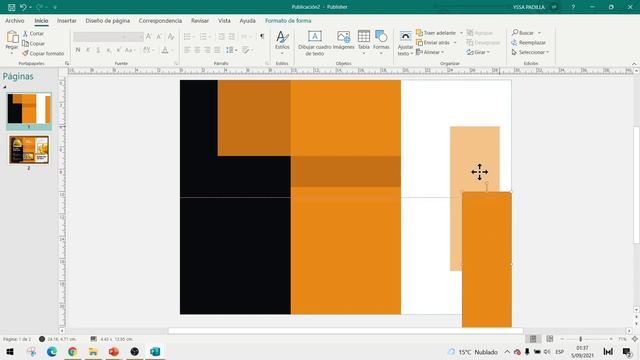The image size is (640, 360).
Task: Open Help question mark icon
Action: [573, 7]
